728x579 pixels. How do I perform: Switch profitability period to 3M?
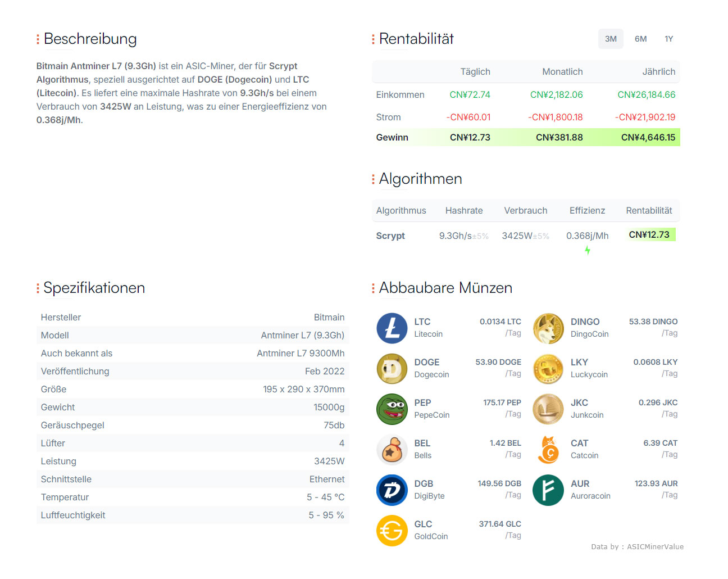coord(611,39)
